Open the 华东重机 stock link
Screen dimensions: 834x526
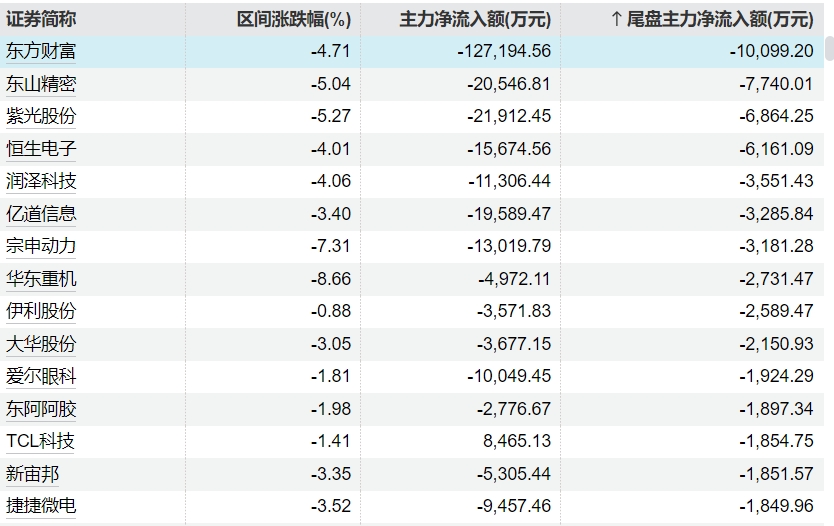tap(41, 279)
